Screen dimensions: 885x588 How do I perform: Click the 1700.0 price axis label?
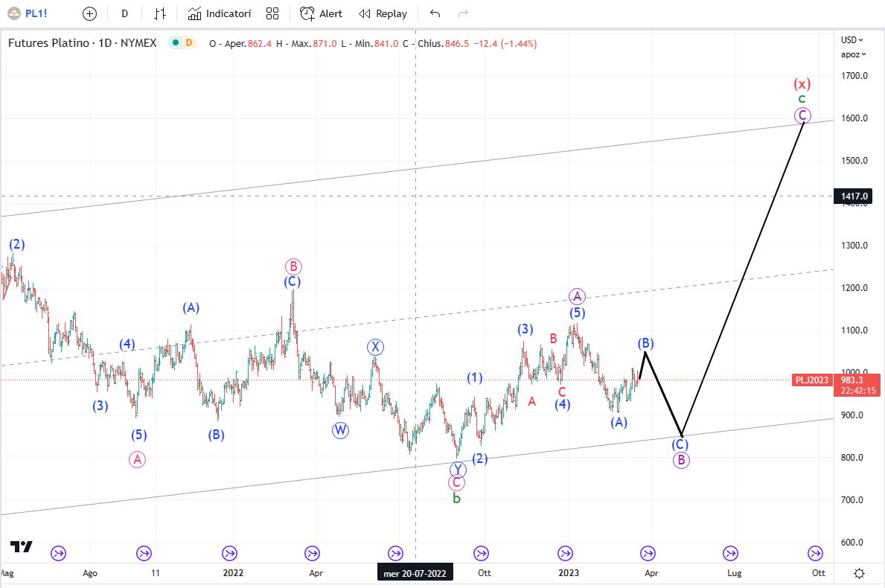click(x=854, y=76)
